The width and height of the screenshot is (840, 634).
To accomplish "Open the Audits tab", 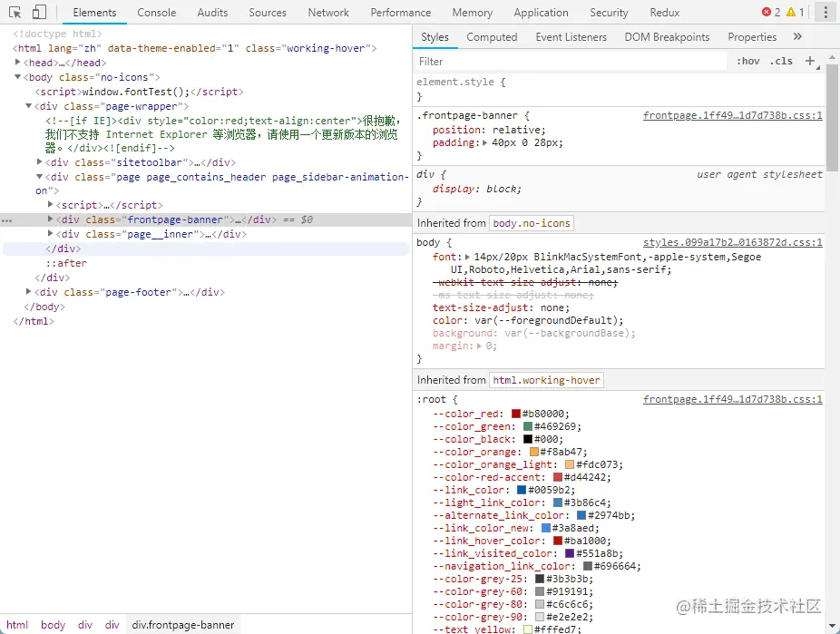I will coord(212,13).
